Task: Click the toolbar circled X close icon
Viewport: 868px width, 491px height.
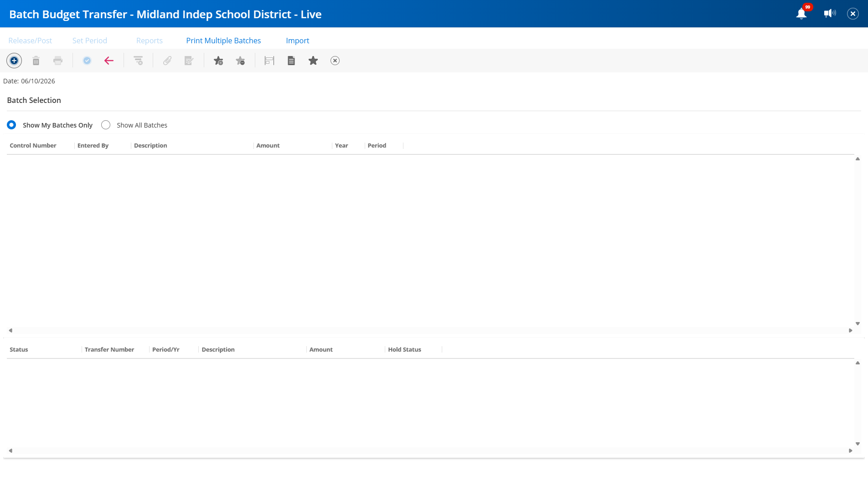Action: [x=335, y=61]
